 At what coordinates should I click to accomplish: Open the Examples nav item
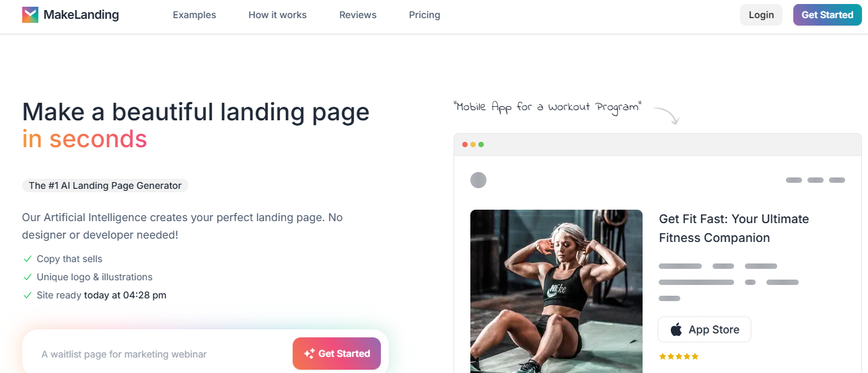click(x=194, y=15)
